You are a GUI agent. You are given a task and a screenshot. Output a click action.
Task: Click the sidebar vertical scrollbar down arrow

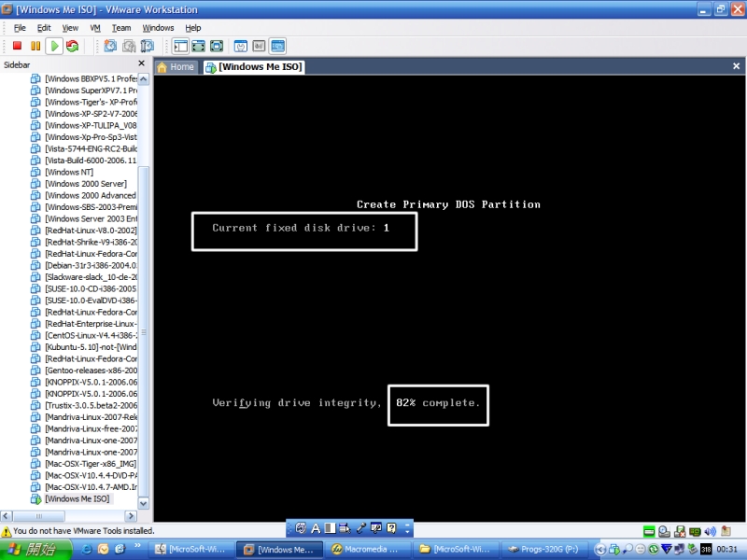point(144,503)
